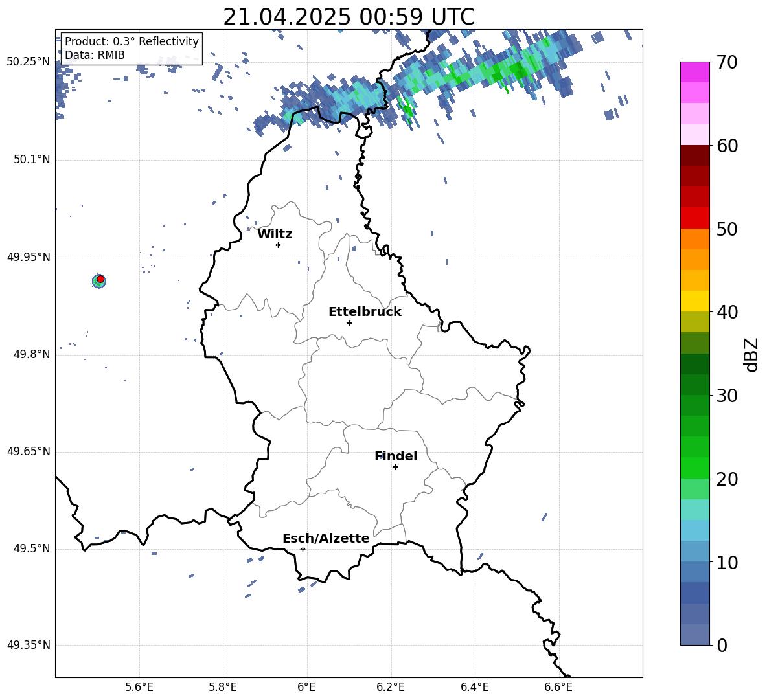Click the colorbar tick value 0
This screenshot has width=767, height=700.
coord(722,646)
